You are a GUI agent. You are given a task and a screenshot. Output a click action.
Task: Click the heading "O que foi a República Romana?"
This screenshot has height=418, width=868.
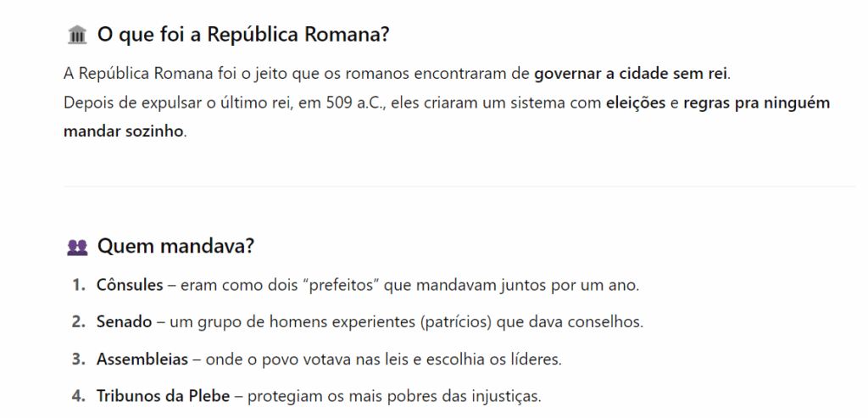(x=242, y=35)
